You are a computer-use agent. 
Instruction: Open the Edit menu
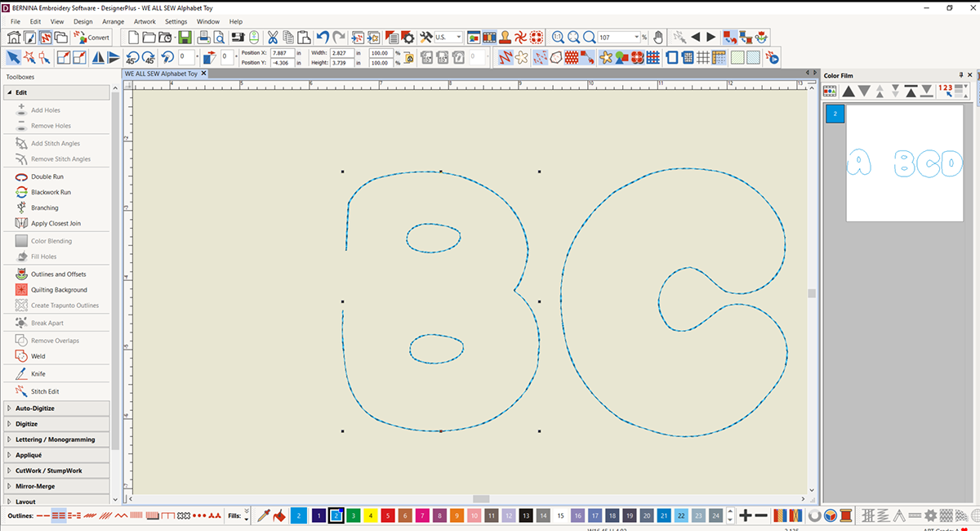tap(36, 21)
